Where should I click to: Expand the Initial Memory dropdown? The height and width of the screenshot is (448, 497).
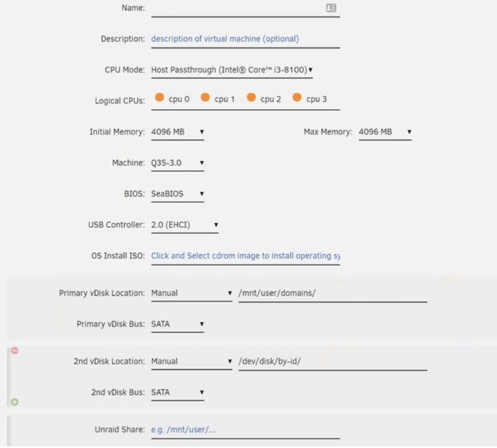177,132
